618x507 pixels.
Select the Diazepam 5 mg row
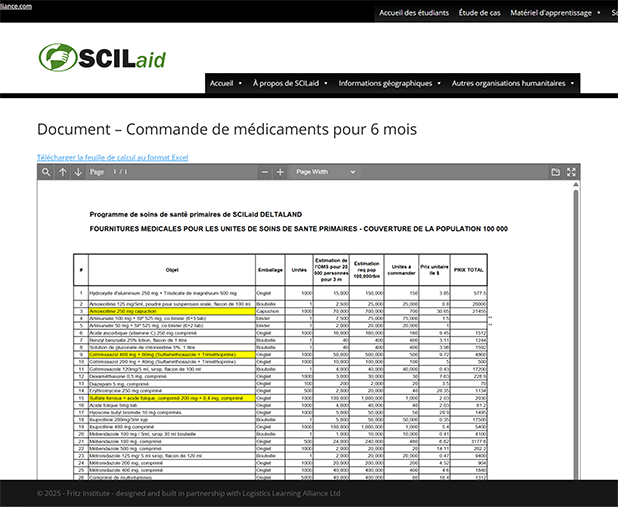tap(280, 384)
